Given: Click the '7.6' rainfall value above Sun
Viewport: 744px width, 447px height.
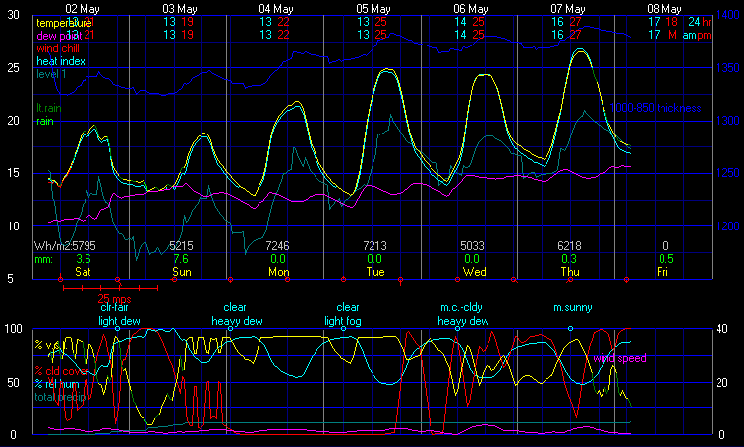Looking at the screenshot, I should pyautogui.click(x=181, y=259).
